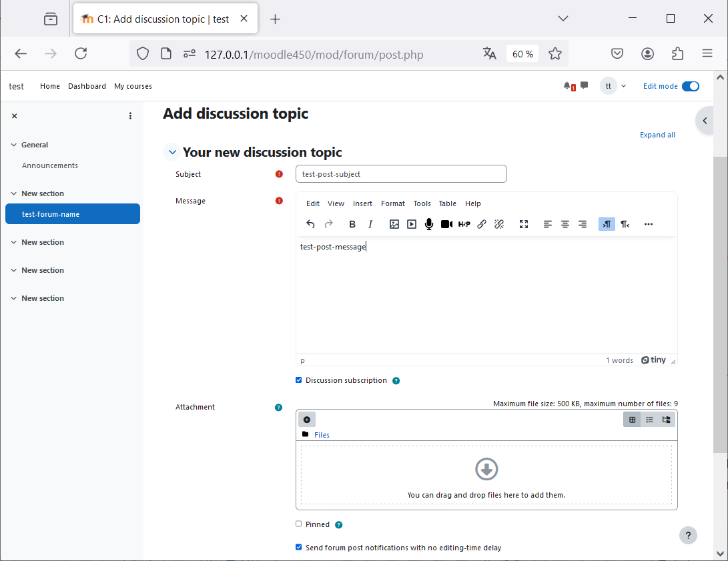This screenshot has width=728, height=561.
Task: Open Dashboard from top navigation
Action: [x=87, y=86]
